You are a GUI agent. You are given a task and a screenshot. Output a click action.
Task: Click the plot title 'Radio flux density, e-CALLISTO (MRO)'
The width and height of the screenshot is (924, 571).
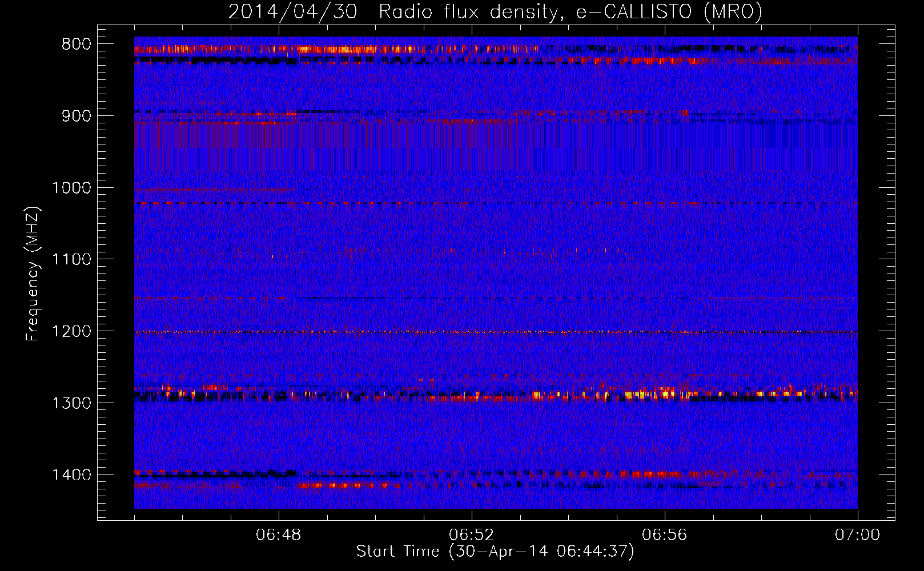[x=570, y=11]
